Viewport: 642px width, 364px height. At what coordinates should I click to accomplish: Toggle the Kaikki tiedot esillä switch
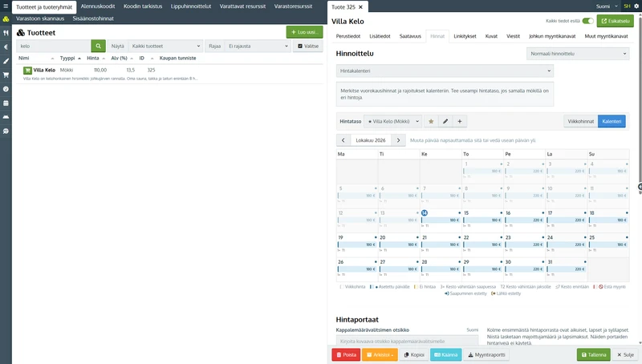588,21
